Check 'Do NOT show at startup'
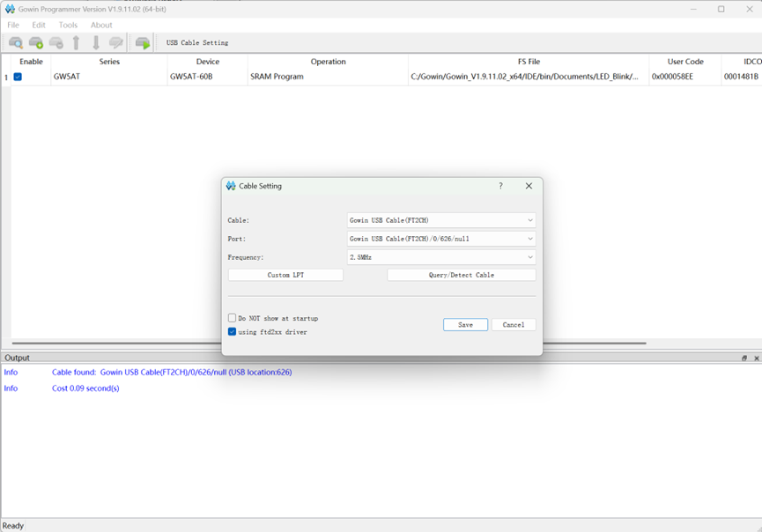762x532 pixels. [x=232, y=318]
